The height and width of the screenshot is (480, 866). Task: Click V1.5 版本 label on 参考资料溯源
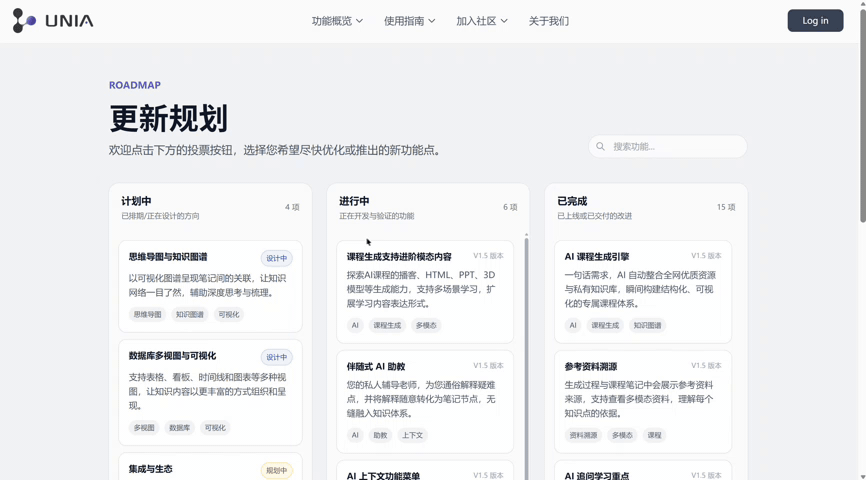coord(706,366)
